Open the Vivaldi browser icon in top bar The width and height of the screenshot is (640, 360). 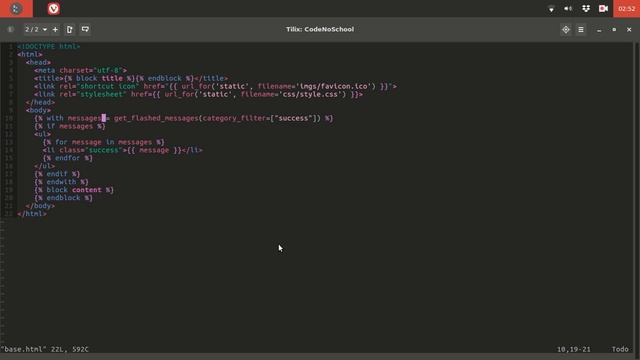click(53, 9)
